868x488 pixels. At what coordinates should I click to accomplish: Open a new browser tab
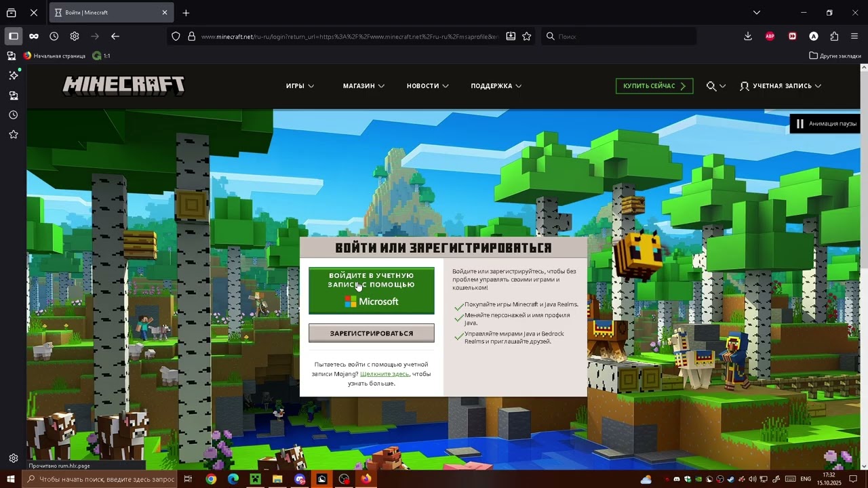[186, 12]
